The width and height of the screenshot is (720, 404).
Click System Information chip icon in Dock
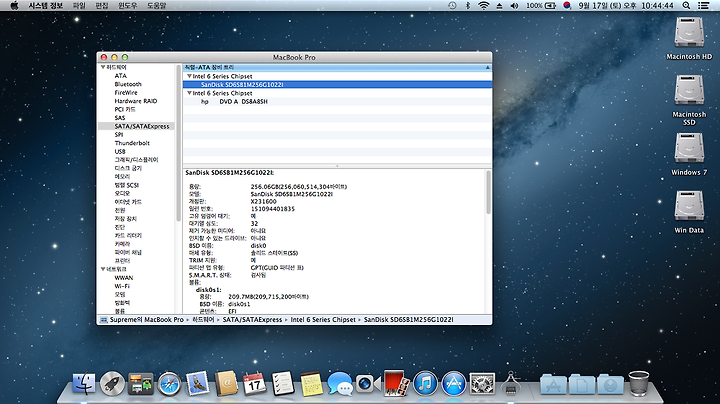[x=511, y=384]
